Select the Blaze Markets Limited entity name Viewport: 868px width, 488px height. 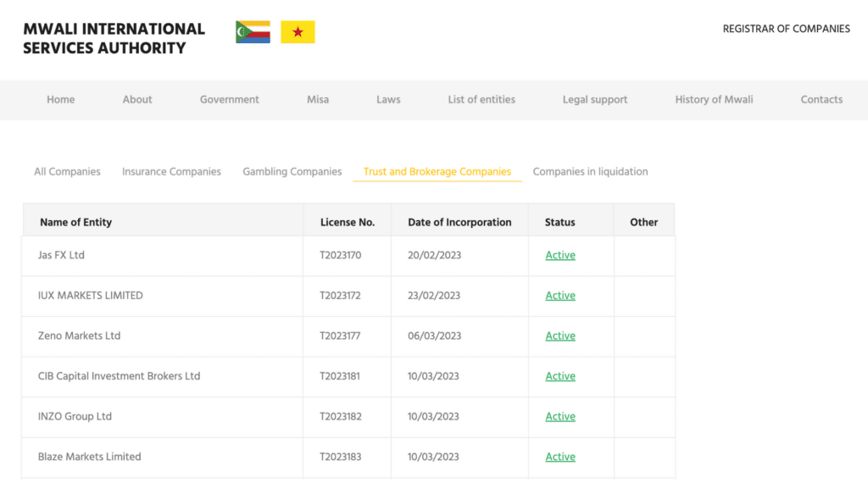[x=89, y=457]
